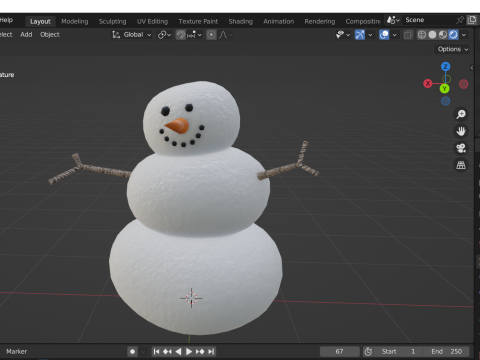Open the object type visibility dropdown
This screenshot has height=360, width=480.
tap(343, 35)
